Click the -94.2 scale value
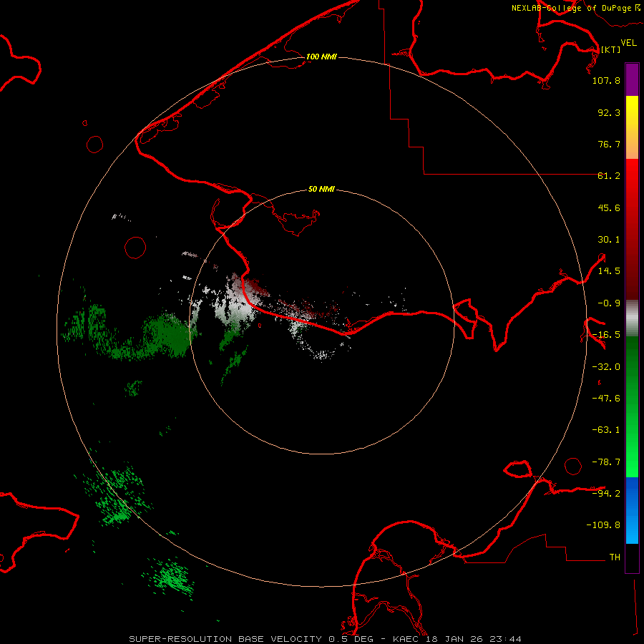Screen dimensions: 644x644 (606, 493)
